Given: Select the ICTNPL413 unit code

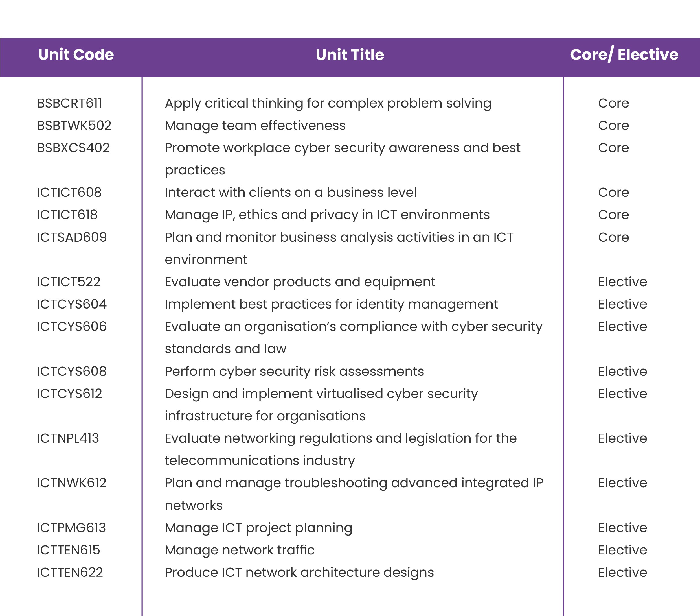Looking at the screenshot, I should [x=68, y=438].
